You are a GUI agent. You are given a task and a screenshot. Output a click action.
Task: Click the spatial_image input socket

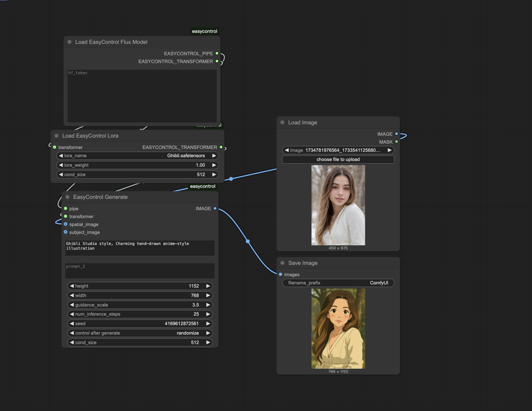point(66,224)
